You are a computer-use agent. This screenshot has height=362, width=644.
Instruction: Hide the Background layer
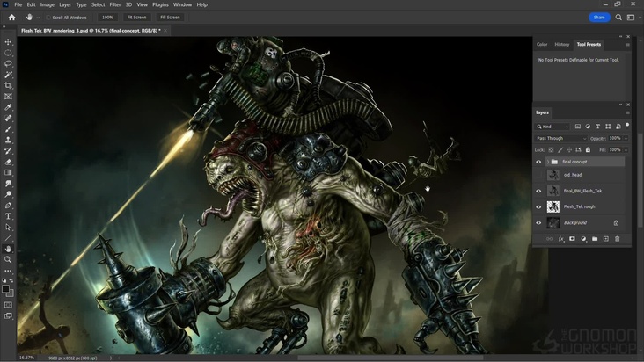coord(538,223)
